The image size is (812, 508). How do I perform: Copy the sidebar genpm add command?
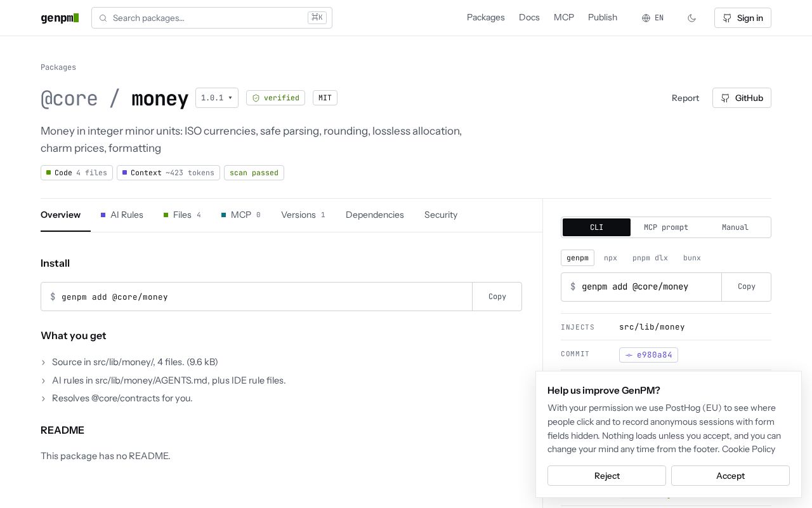click(x=747, y=286)
